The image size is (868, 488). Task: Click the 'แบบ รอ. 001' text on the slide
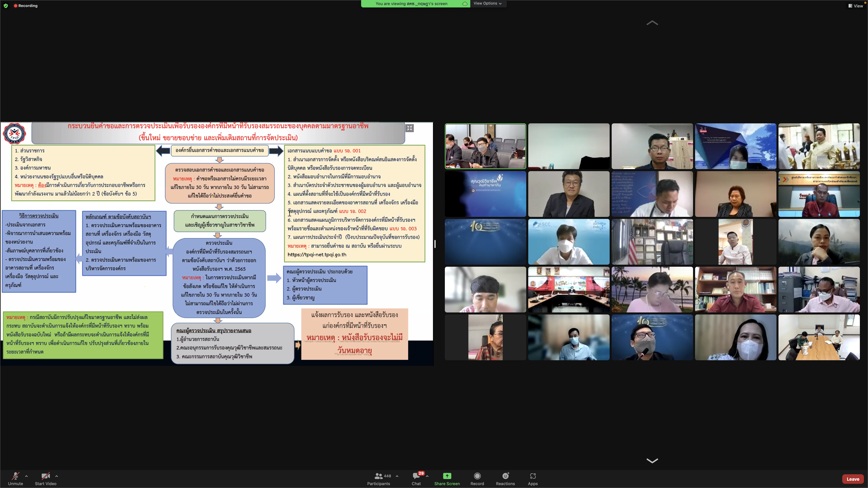point(347,150)
